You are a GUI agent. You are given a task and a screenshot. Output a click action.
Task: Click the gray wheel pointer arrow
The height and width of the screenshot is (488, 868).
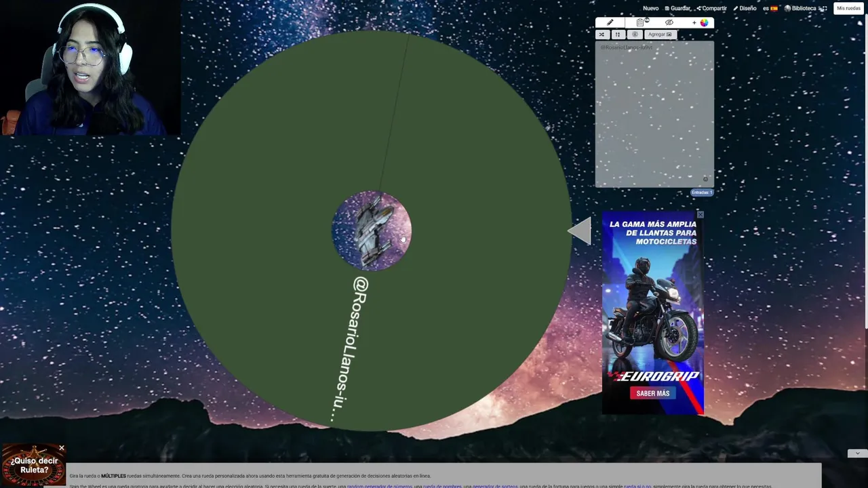click(579, 231)
